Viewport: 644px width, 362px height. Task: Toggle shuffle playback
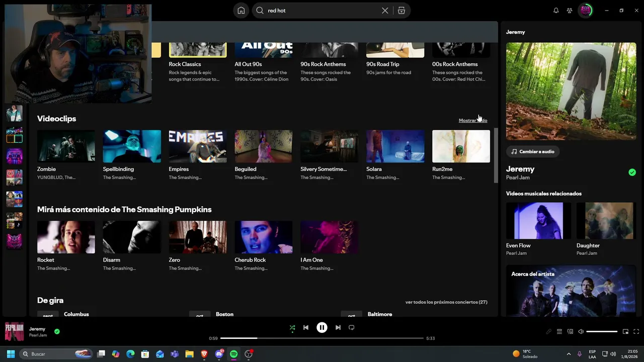(292, 328)
